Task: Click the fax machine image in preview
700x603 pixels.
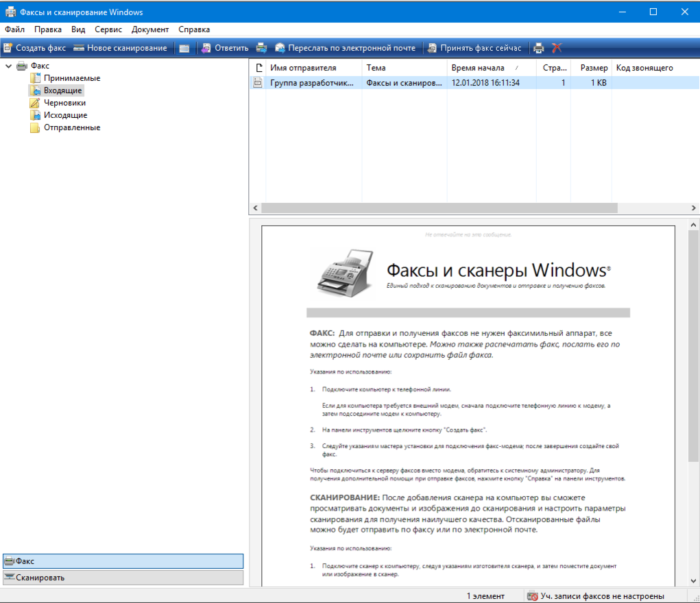Action: pyautogui.click(x=345, y=273)
